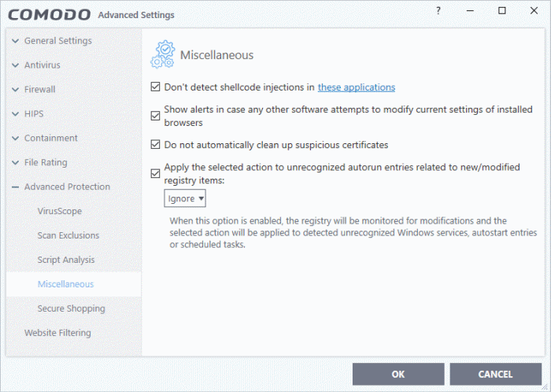551x392 pixels.
Task: Select Script Analysis in sidebar
Action: tap(65, 260)
